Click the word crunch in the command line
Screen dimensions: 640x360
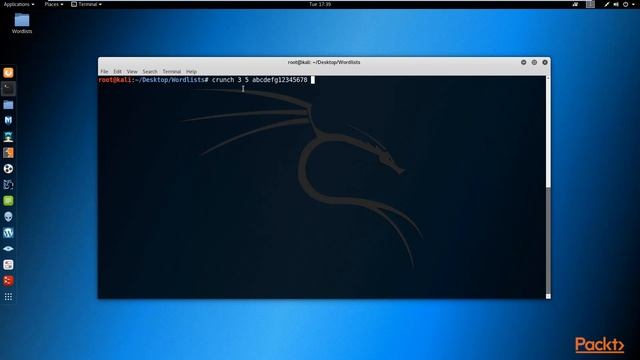point(223,80)
